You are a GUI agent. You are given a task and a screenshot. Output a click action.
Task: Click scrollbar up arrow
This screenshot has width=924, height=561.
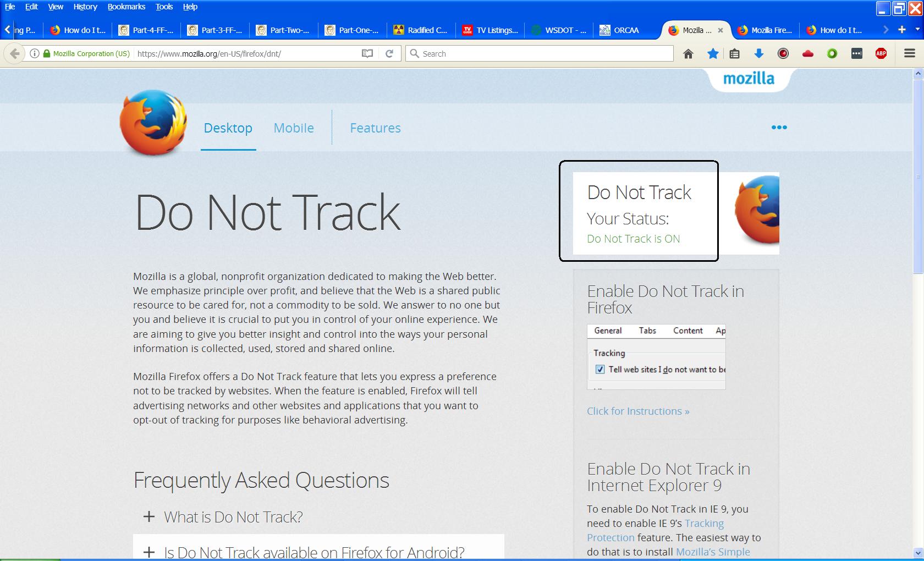point(917,73)
